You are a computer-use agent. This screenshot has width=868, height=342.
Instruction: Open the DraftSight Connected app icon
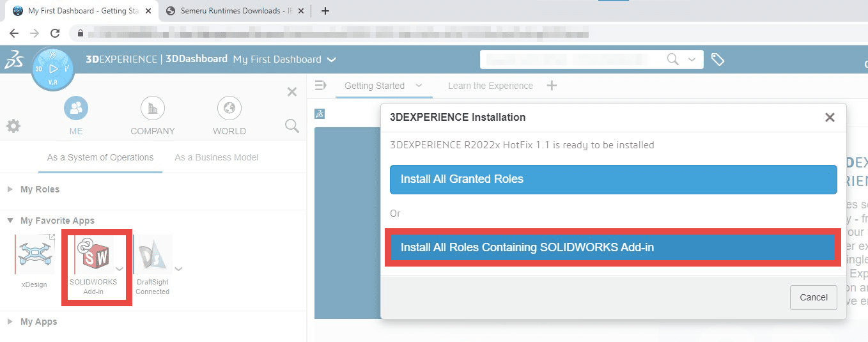(153, 254)
